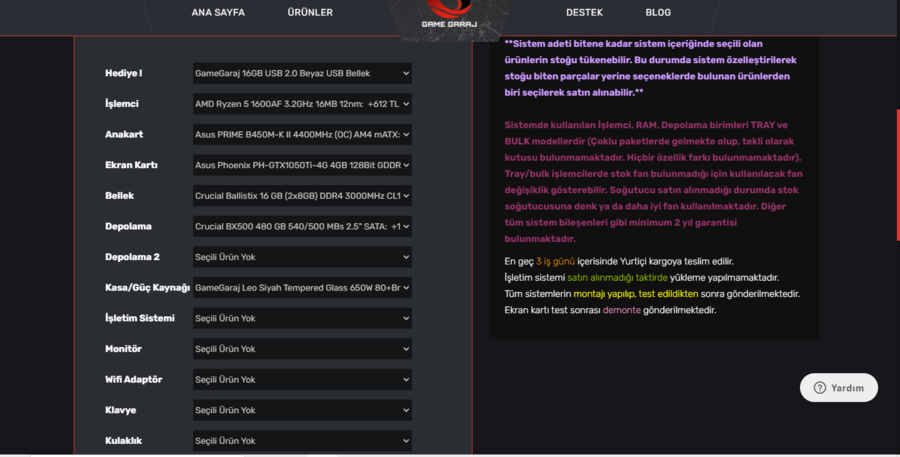Open the ANA SAYFA menu item
The image size is (900, 457).
(218, 12)
